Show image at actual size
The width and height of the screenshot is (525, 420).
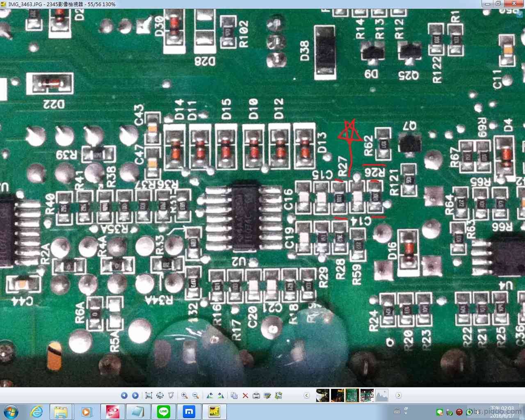(x=149, y=395)
